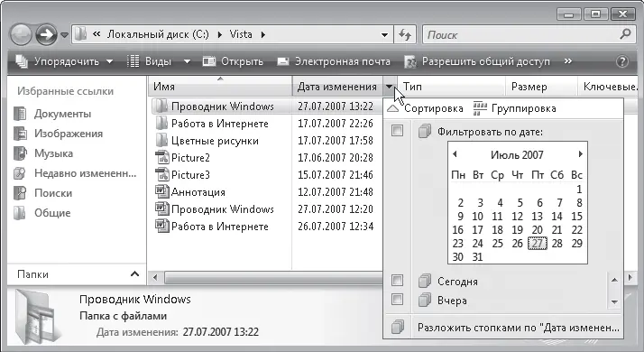Select the Picture2 file icon
This screenshot has height=352, width=644.
[161, 157]
